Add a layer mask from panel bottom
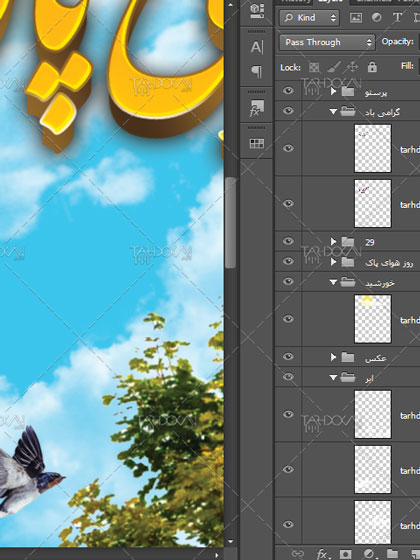This screenshot has width=420, height=560. point(345,554)
